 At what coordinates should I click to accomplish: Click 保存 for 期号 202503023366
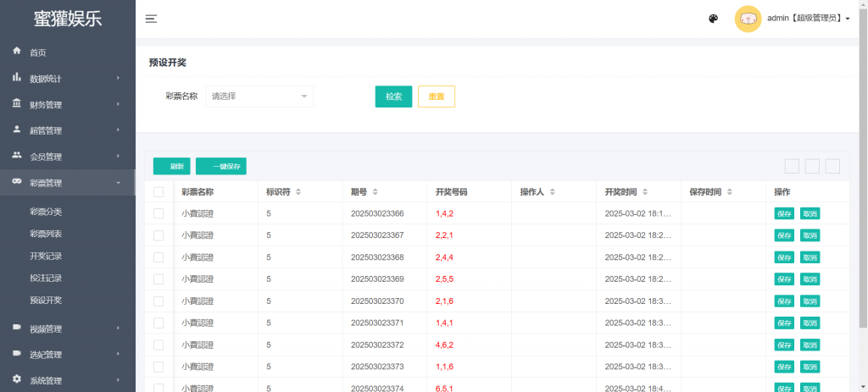point(784,213)
